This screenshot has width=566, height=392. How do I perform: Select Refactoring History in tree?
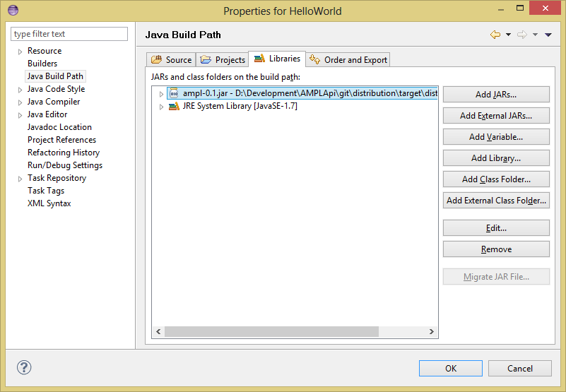64,153
